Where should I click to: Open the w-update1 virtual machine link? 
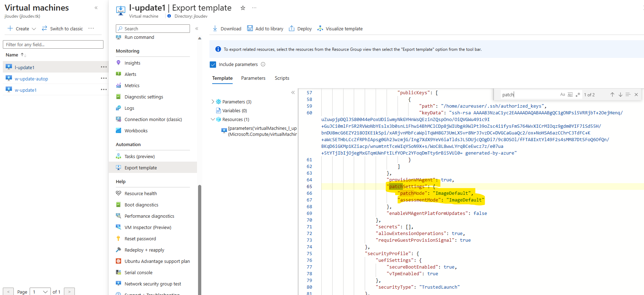(25, 90)
